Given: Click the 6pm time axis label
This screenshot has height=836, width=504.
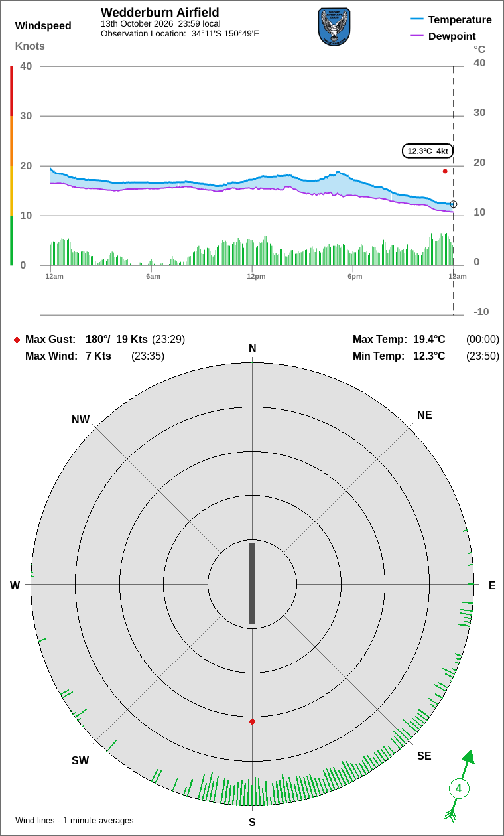Looking at the screenshot, I should coord(355,276).
